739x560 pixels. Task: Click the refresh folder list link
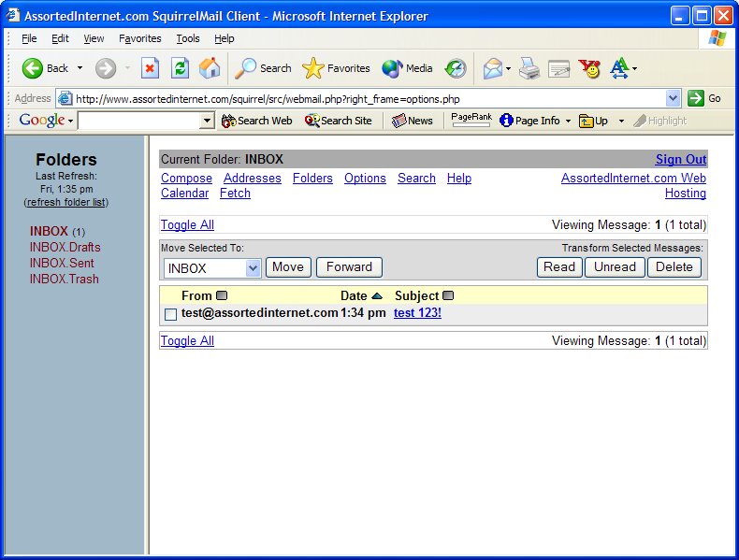(66, 202)
